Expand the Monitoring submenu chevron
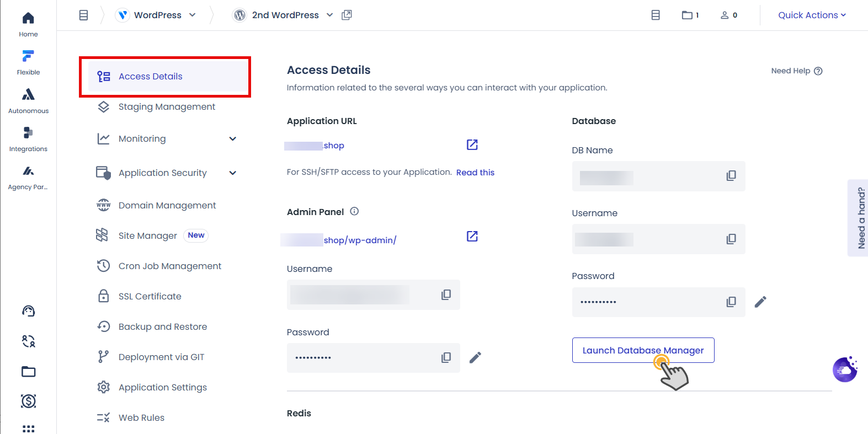This screenshot has height=434, width=868. coord(233,139)
